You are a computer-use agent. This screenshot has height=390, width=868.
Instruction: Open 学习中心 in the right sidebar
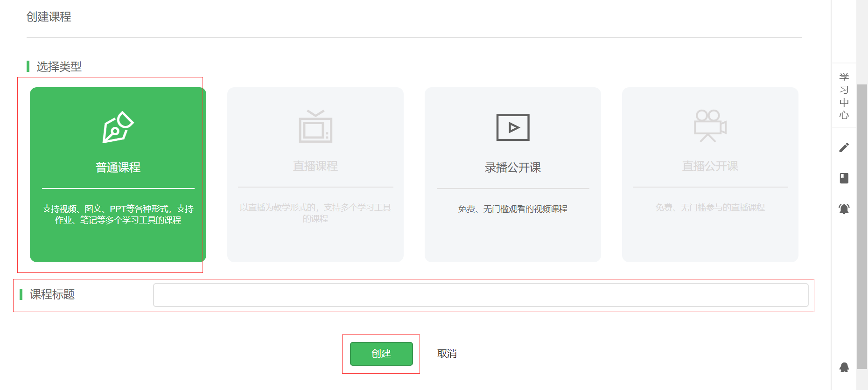pyautogui.click(x=844, y=96)
